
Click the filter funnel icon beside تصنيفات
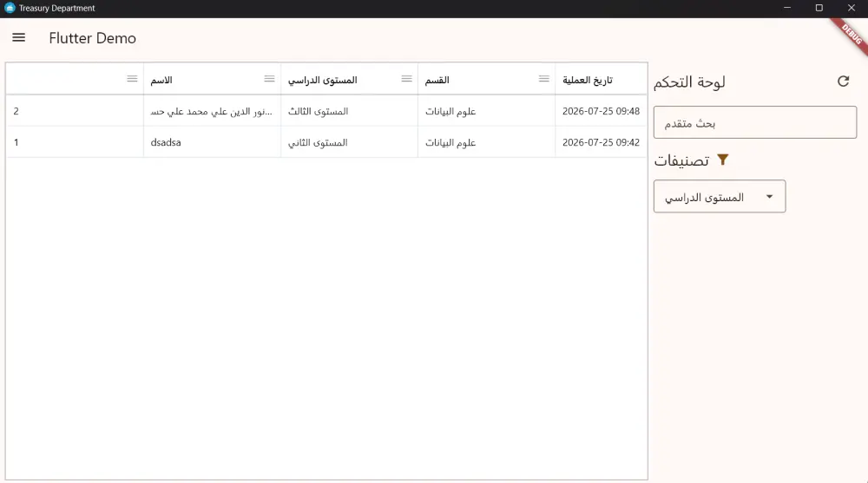coord(723,160)
